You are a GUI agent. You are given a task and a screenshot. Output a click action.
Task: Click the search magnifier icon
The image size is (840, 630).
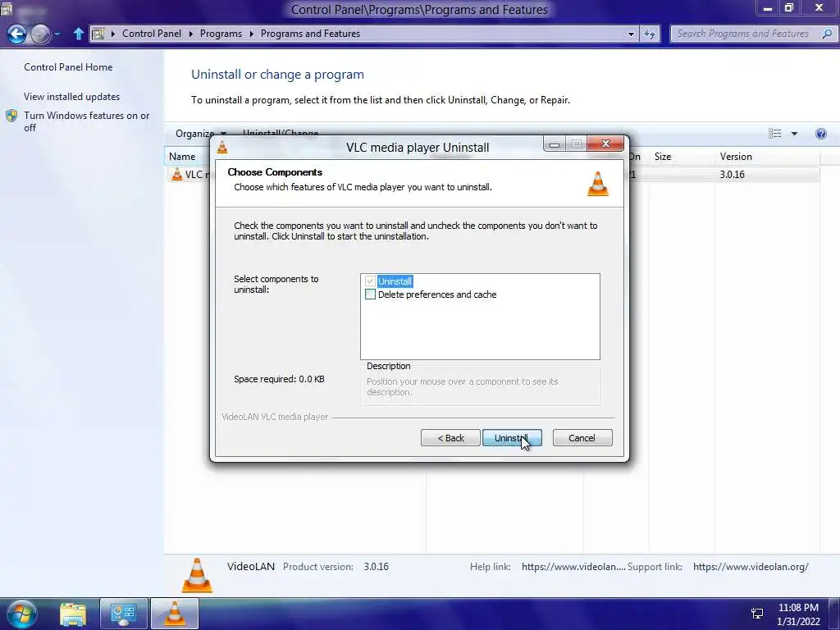[827, 33]
